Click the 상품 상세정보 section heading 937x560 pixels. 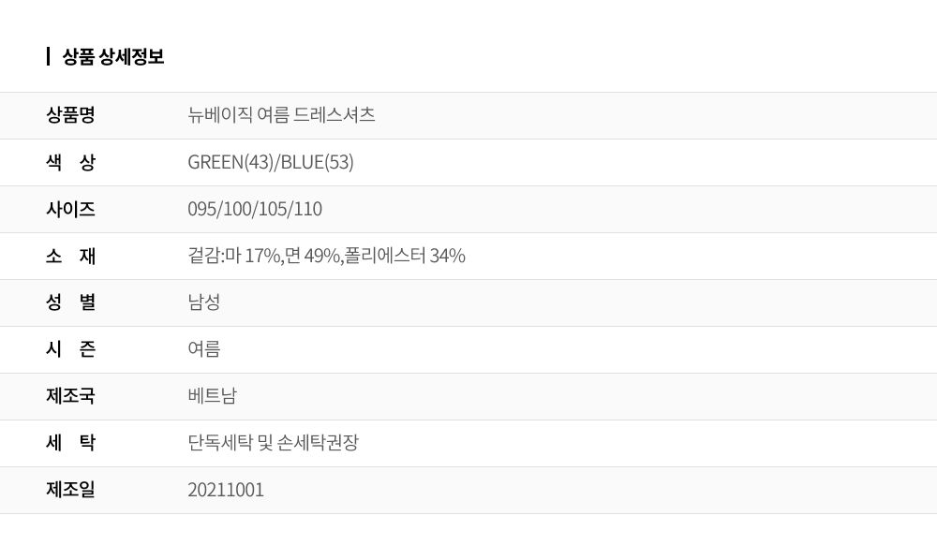(113, 57)
